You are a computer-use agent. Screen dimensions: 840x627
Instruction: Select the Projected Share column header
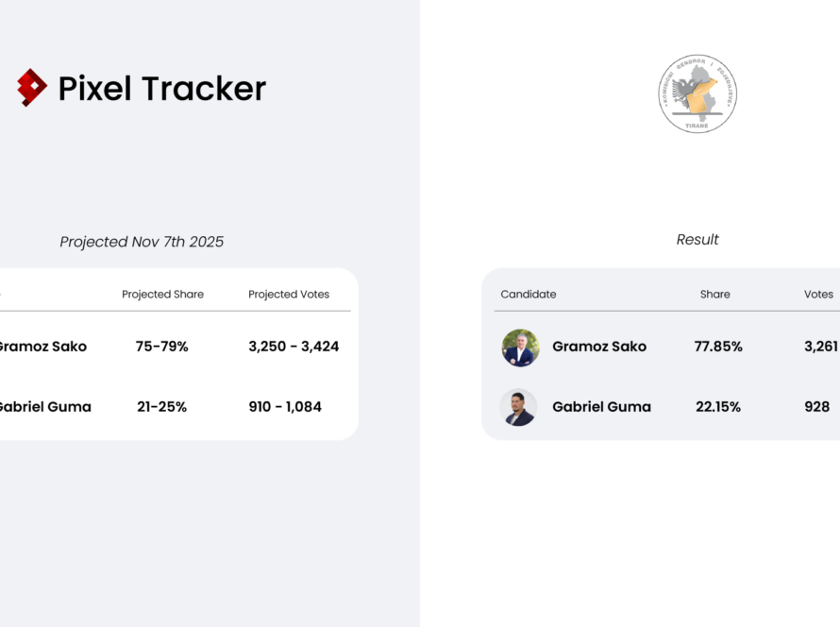[x=162, y=295]
